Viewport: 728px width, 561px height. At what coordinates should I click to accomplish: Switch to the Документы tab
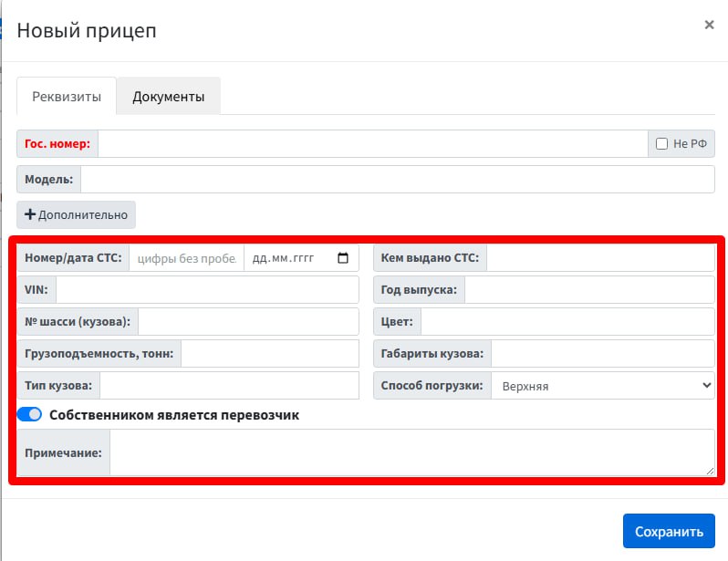tap(168, 96)
